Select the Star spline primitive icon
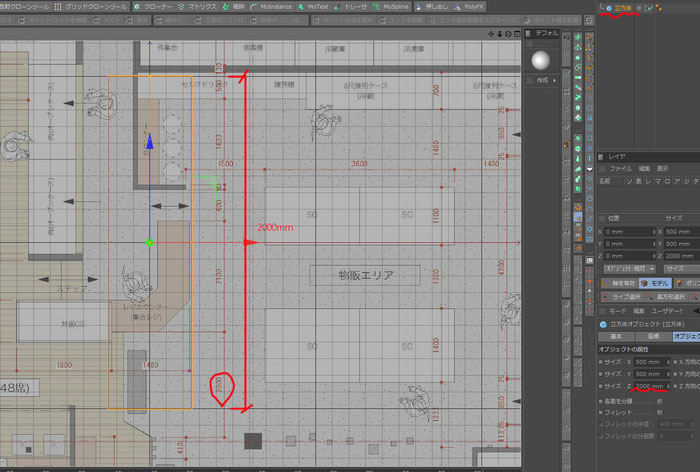Screen dimensions: 700x472 590,148
